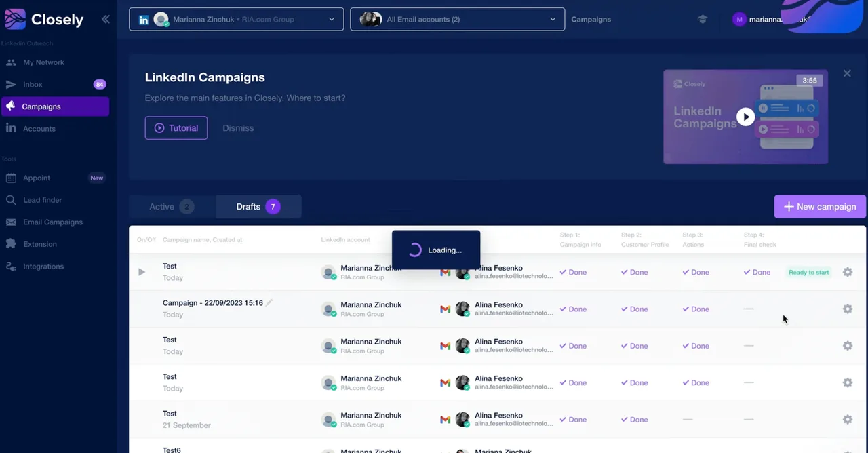Screen dimensions: 868x453
Task: Click the Inbox paper-plane icon
Action: coord(11,85)
